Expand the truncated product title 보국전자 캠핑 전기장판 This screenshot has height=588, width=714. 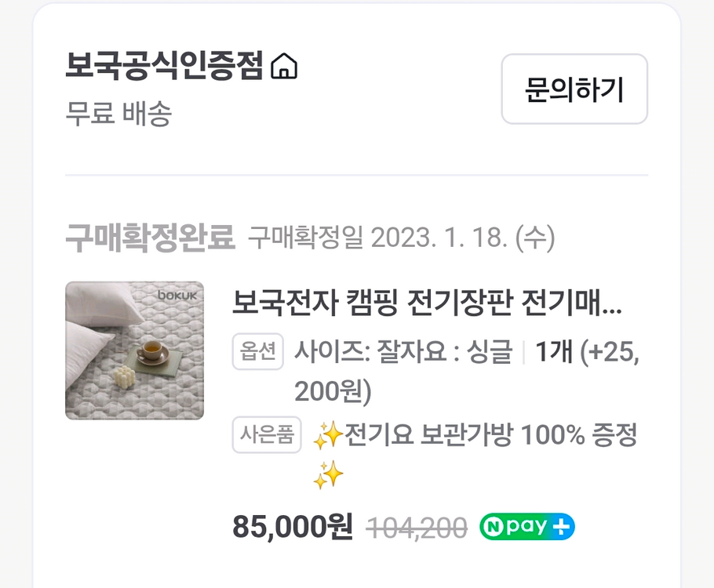428,306
